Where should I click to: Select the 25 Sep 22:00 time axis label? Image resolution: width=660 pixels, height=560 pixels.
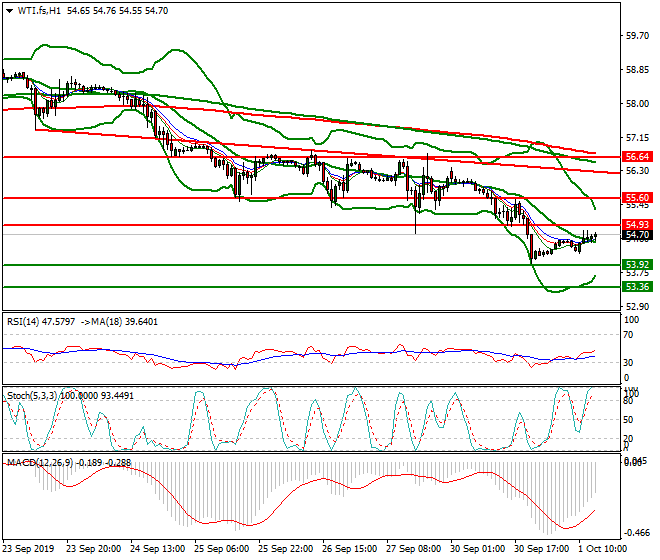click(285, 549)
